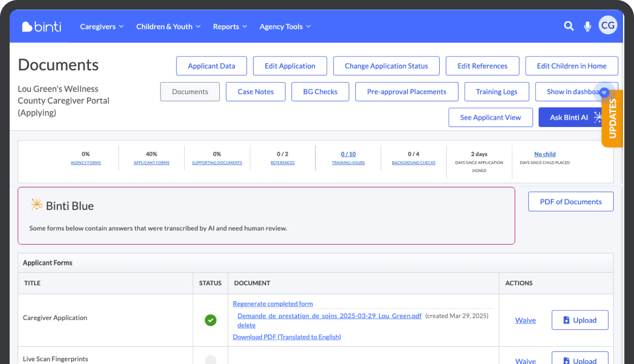Click the green completed status checkmark

point(210,320)
